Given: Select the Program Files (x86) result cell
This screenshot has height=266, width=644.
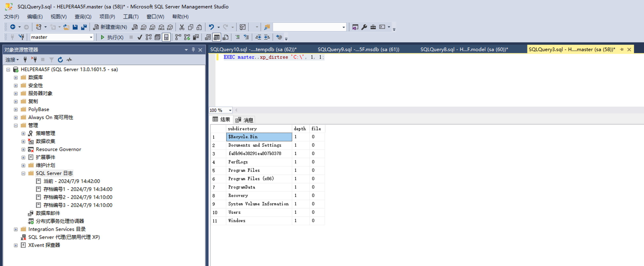Looking at the screenshot, I should pyautogui.click(x=251, y=179).
